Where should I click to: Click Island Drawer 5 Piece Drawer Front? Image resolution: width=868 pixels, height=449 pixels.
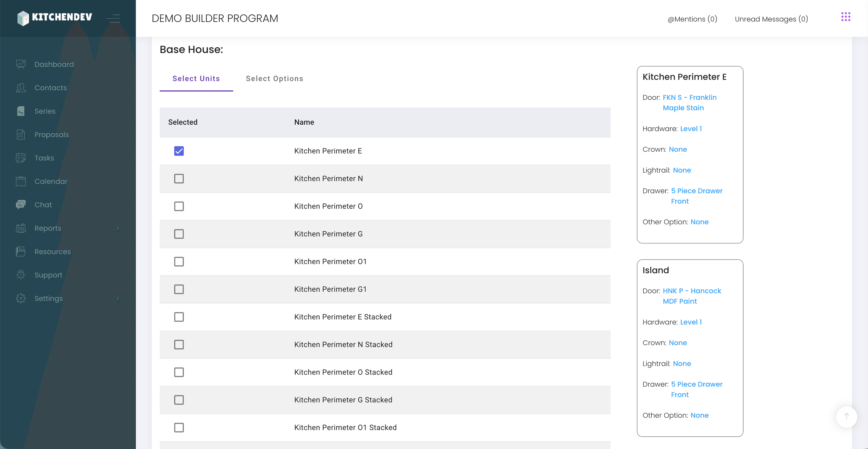click(697, 389)
